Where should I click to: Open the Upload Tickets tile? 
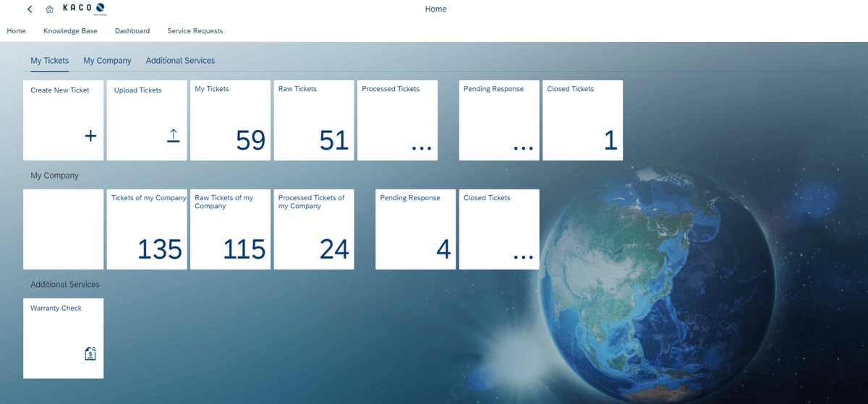pos(147,120)
